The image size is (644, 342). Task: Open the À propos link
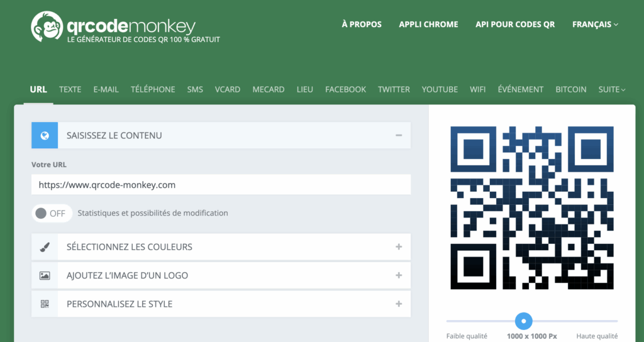point(362,25)
